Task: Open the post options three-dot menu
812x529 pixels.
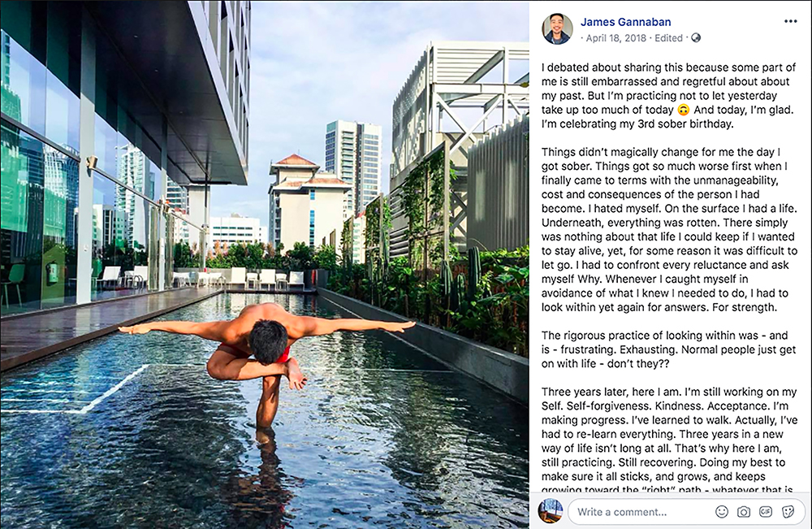Action: 790,21
